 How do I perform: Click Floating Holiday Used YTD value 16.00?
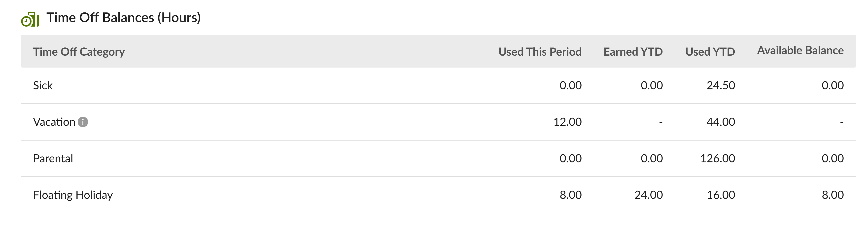pos(721,195)
